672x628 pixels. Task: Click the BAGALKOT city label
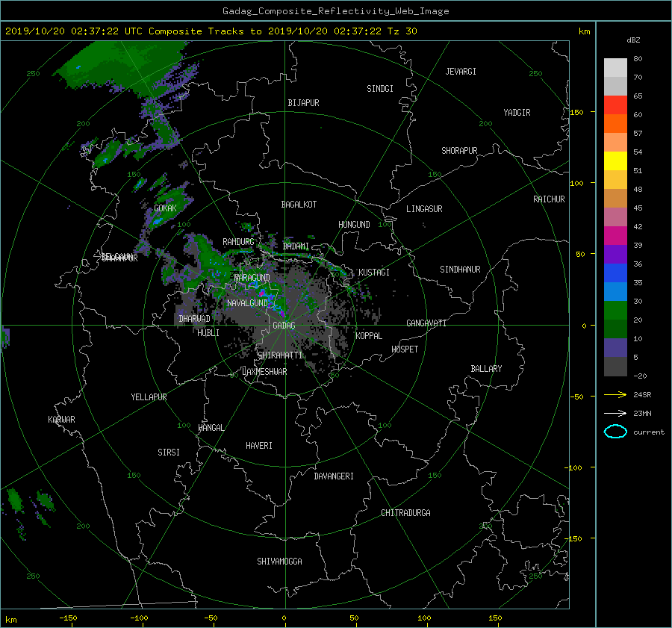click(x=299, y=205)
